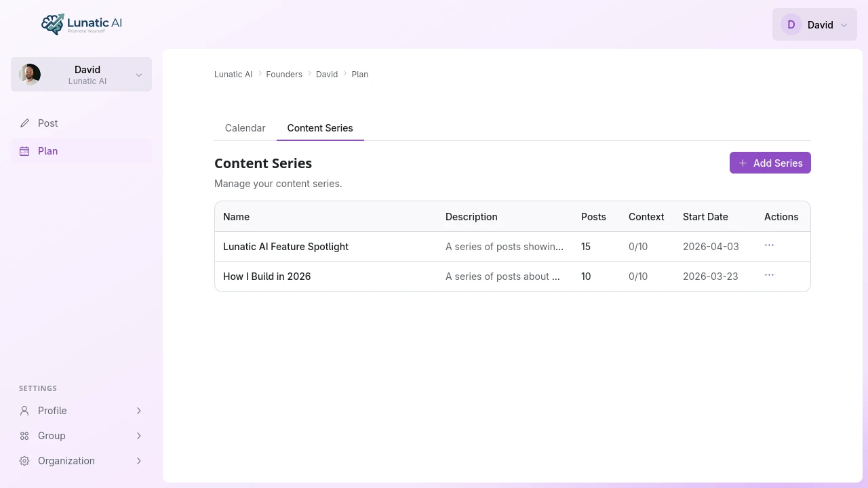Click the Start Date column header
The height and width of the screenshot is (488, 868).
(705, 217)
